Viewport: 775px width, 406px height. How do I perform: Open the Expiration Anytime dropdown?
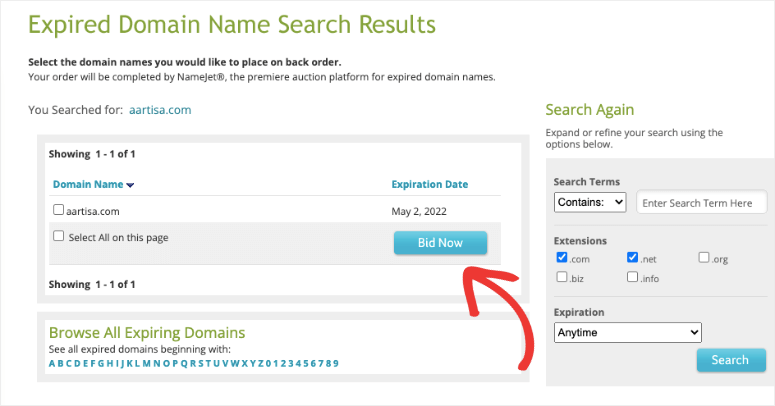coord(628,332)
